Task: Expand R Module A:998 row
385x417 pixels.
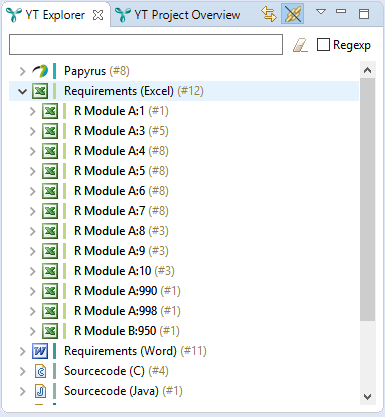Action: [x=32, y=311]
